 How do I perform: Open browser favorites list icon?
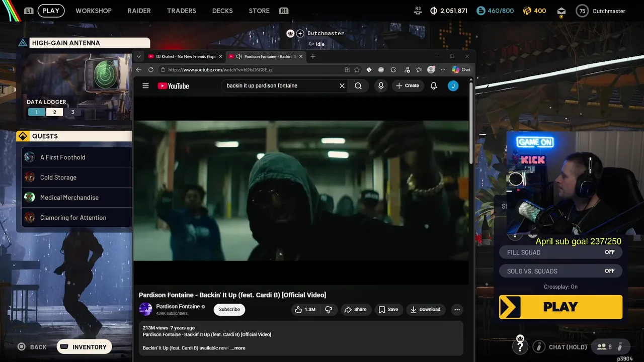pyautogui.click(x=419, y=70)
